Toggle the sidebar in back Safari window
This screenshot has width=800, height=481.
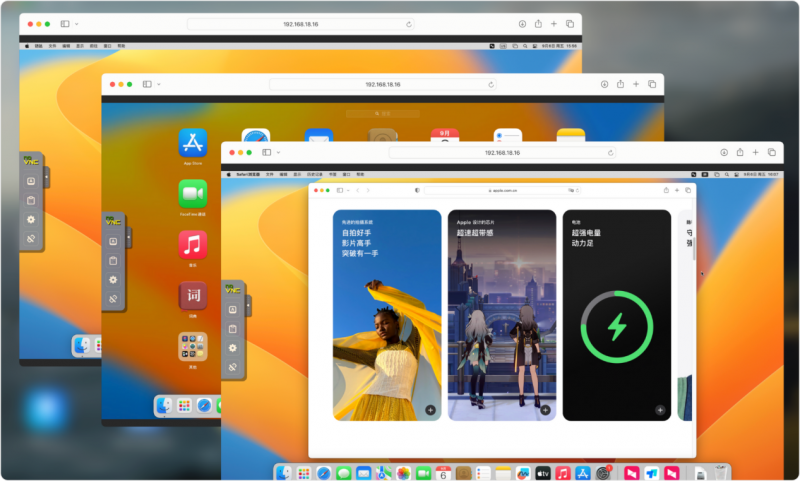pyautogui.click(x=65, y=24)
